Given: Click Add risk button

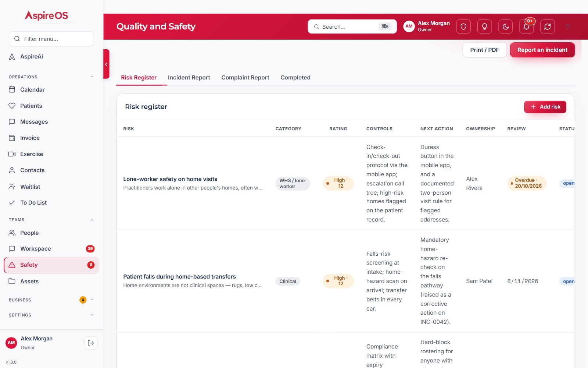Looking at the screenshot, I should [x=545, y=107].
